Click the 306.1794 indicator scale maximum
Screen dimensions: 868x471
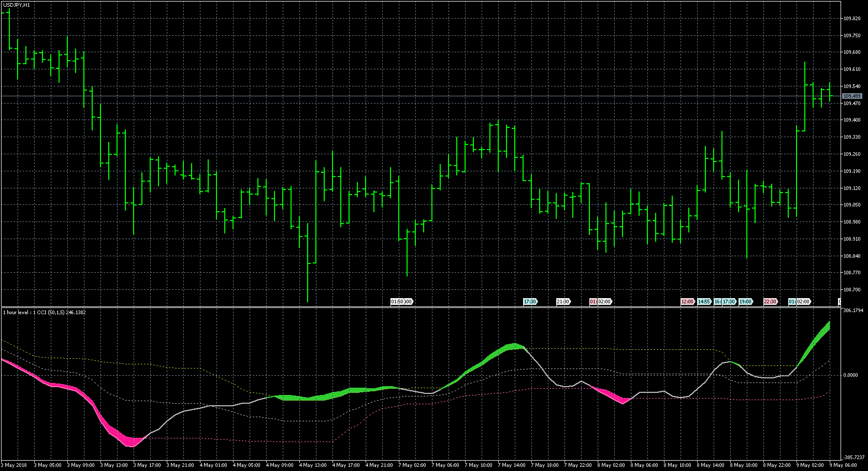coord(853,311)
